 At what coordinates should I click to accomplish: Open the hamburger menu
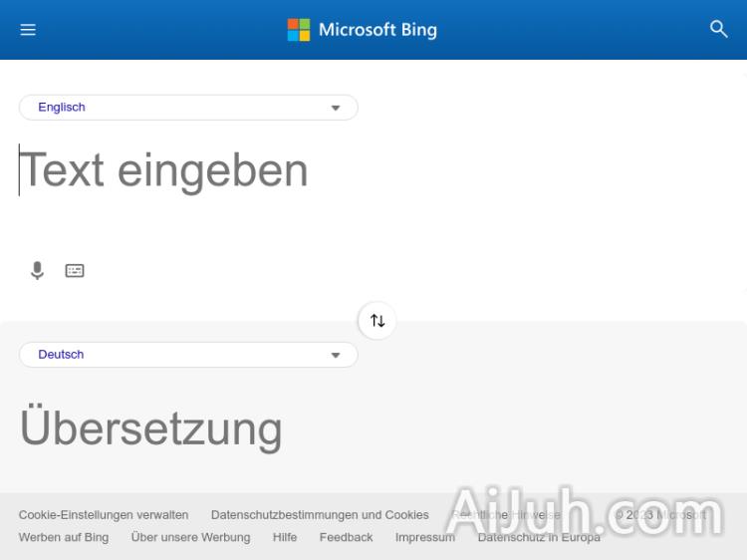(28, 30)
